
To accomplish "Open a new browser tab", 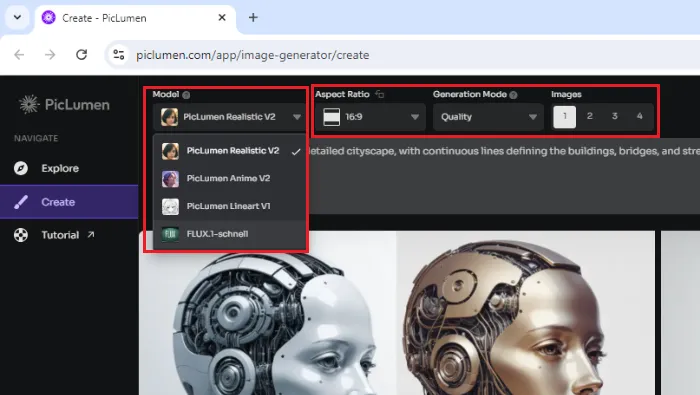I will (253, 18).
